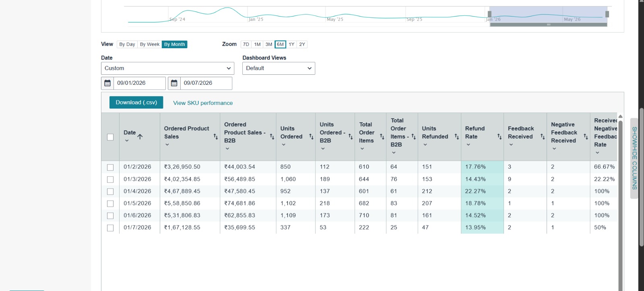The image size is (644, 291).
Task: Set zoom to 1M
Action: click(x=257, y=45)
